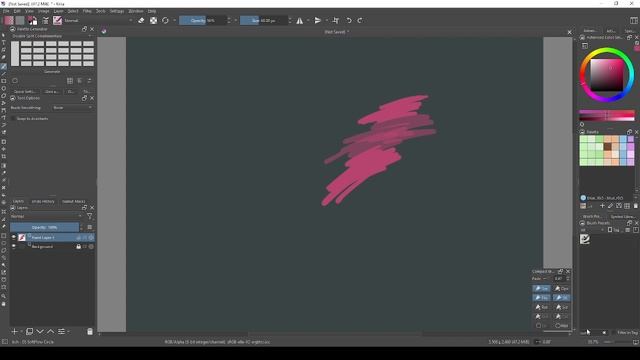Click the Generate button in Palette Generator

52,71
